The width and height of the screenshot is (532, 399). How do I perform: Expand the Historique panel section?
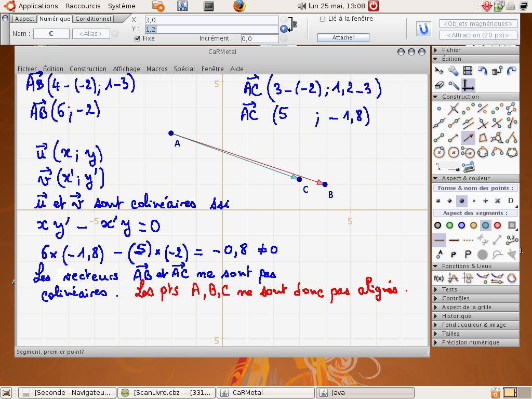pyautogui.click(x=456, y=316)
